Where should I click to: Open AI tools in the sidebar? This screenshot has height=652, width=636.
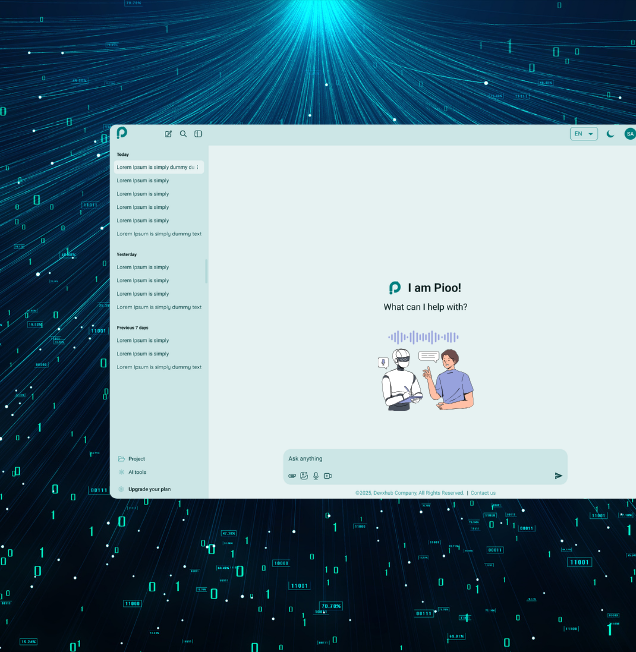(x=137, y=472)
